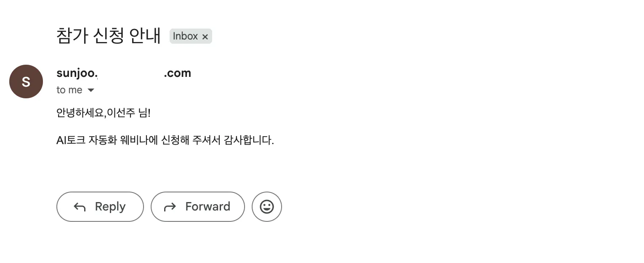Select the Inbox label chip
Viewport: 644px width, 263px height.
pos(185,37)
